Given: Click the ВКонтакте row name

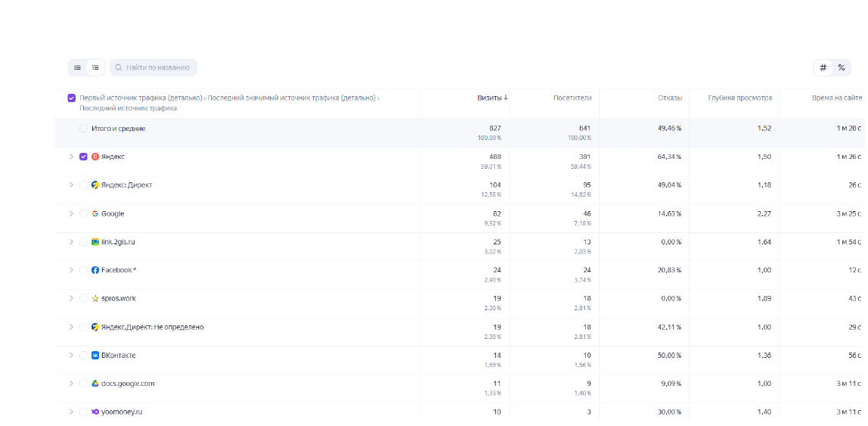Looking at the screenshot, I should click(119, 356).
